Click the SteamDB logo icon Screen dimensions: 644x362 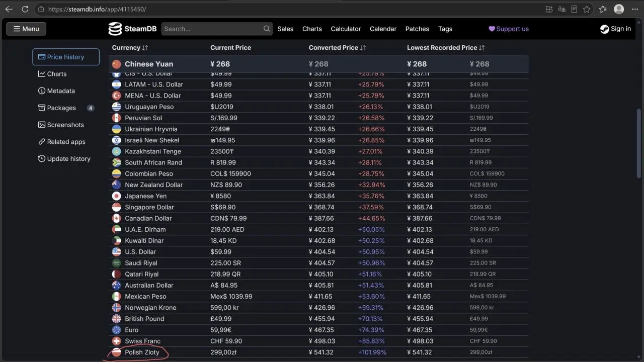tap(115, 29)
